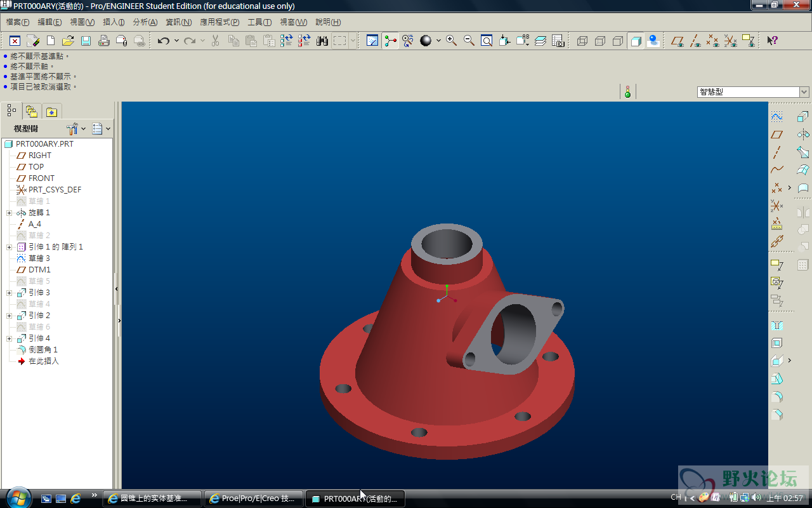
Task: Expand the 引伸 4 feature node
Action: tap(10, 338)
